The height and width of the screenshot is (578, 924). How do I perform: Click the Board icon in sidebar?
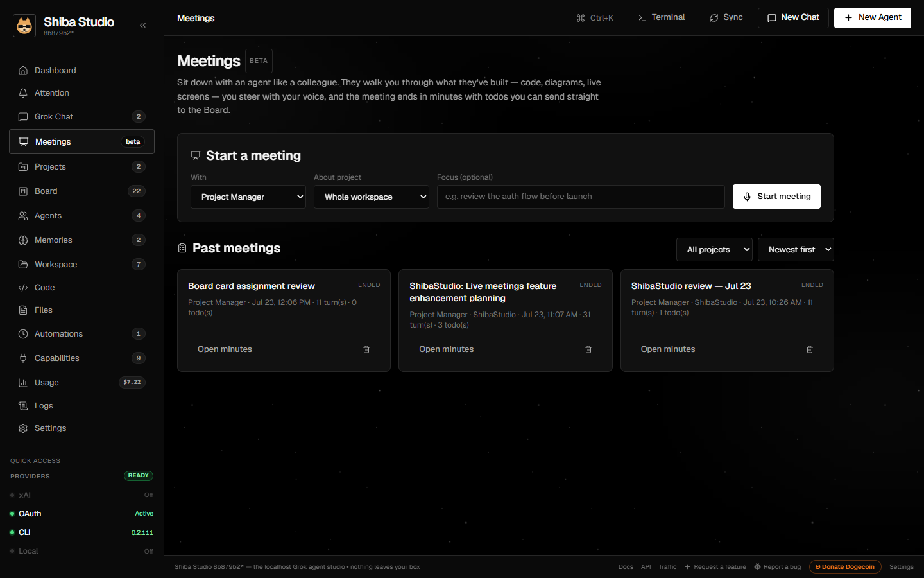[x=23, y=191]
